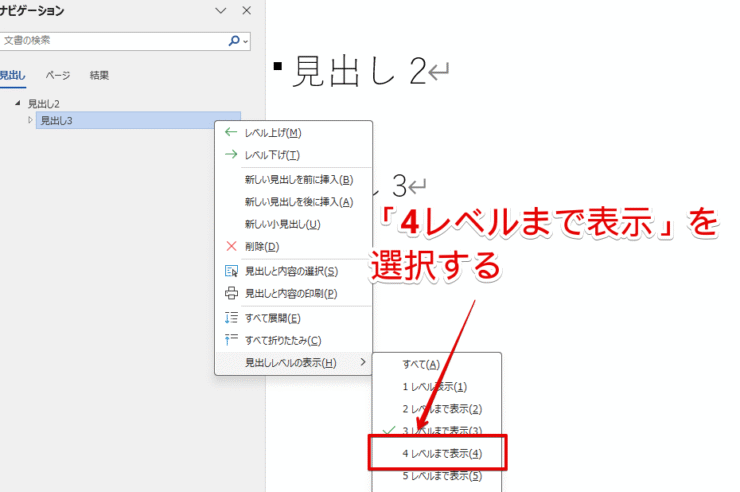Click the magnifier search icon
The height and width of the screenshot is (492, 740).
[x=234, y=41]
